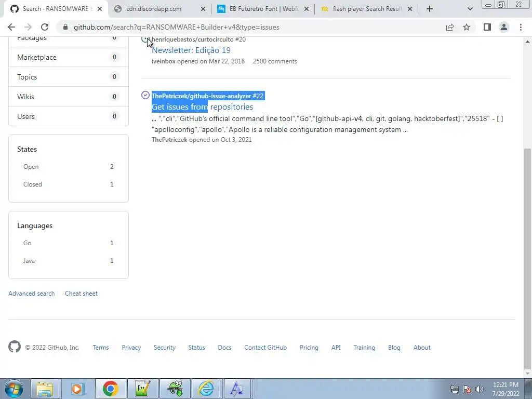This screenshot has width=532, height=399.
Task: Reload the GitHub search page
Action: pyautogui.click(x=45, y=27)
